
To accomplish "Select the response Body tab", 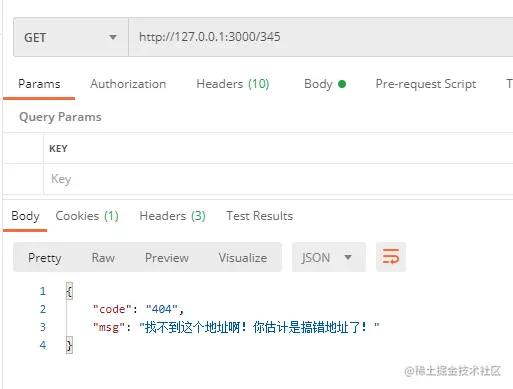I will point(25,216).
